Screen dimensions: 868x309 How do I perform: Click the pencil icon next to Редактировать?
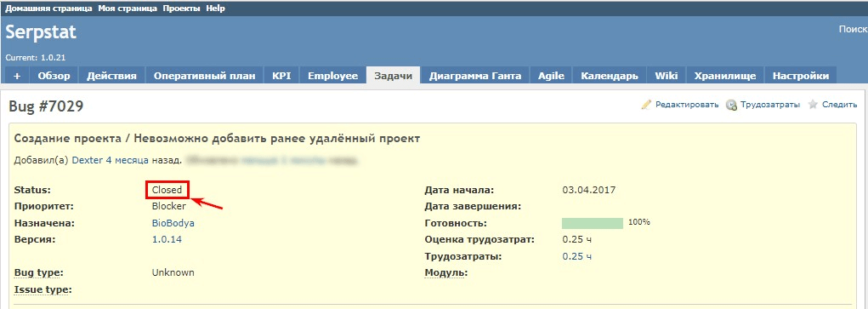646,105
